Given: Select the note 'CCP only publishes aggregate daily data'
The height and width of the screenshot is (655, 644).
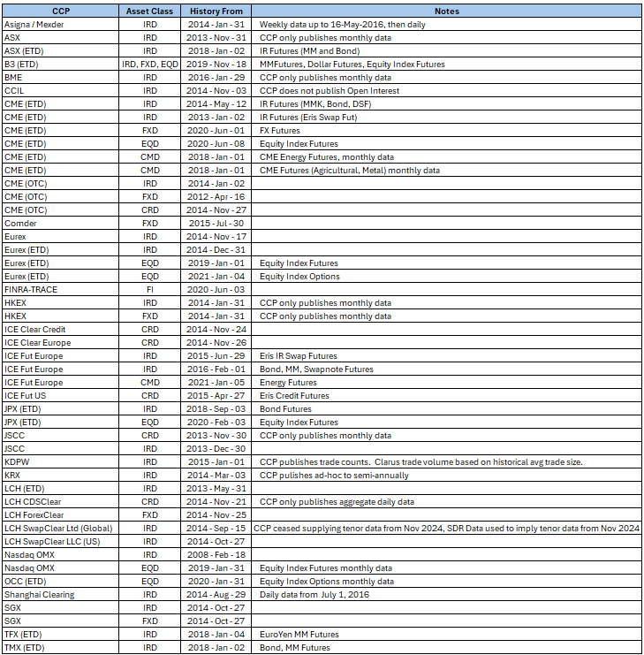Looking at the screenshot, I should click(447, 502).
